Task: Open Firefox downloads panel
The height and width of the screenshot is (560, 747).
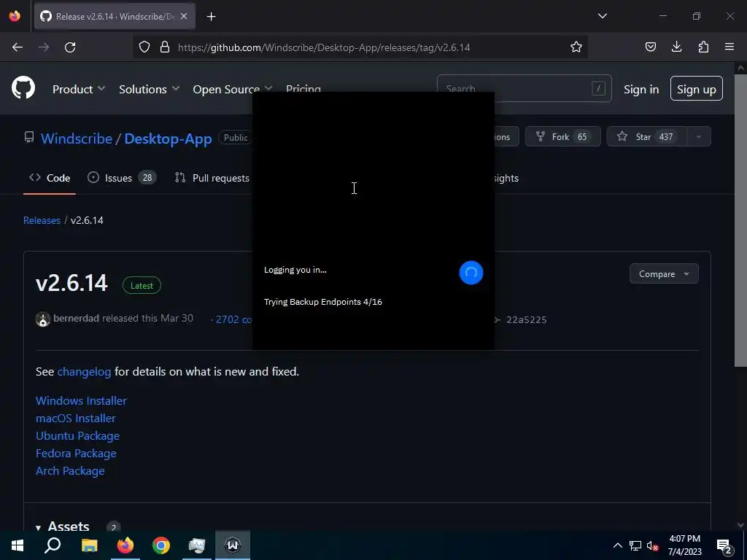Action: 676,47
